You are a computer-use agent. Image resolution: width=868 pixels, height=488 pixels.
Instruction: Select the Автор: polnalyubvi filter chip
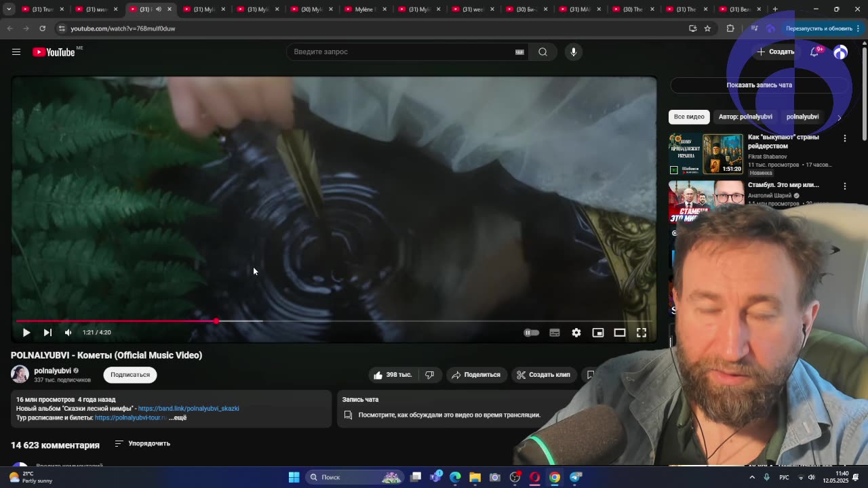click(745, 117)
